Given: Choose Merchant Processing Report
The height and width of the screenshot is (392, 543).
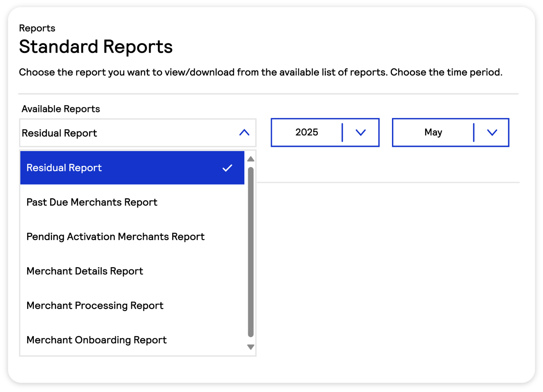Looking at the screenshot, I should coord(132,305).
